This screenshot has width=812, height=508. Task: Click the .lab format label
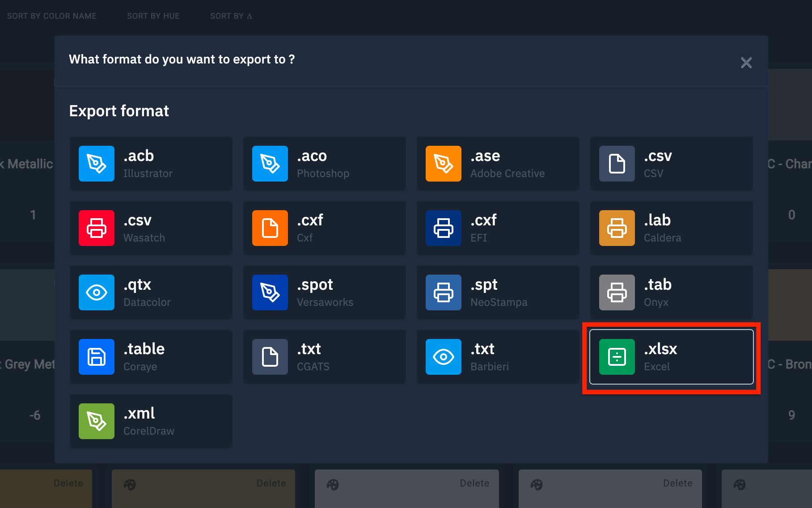tap(657, 220)
